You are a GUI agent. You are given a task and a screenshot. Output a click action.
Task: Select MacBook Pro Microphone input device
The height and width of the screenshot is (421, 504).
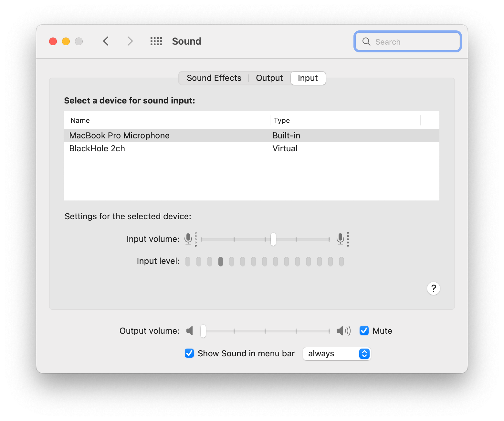click(252, 135)
